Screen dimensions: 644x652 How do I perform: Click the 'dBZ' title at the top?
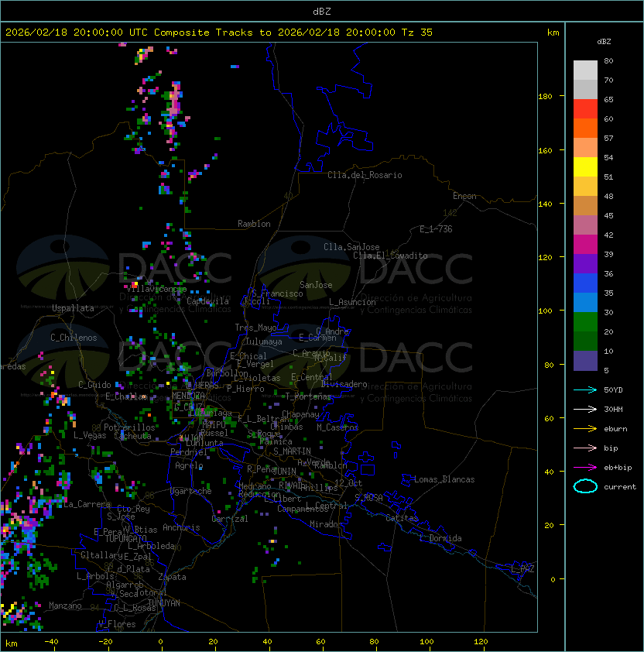(322, 11)
